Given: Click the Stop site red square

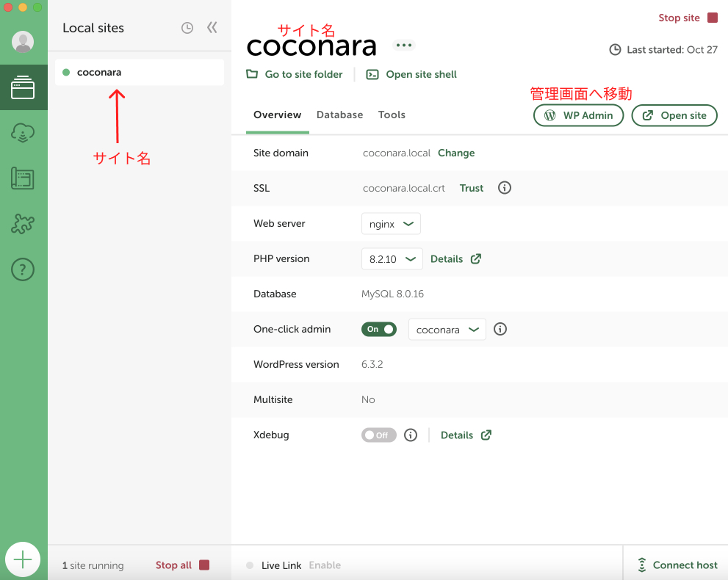Looking at the screenshot, I should pos(713,18).
